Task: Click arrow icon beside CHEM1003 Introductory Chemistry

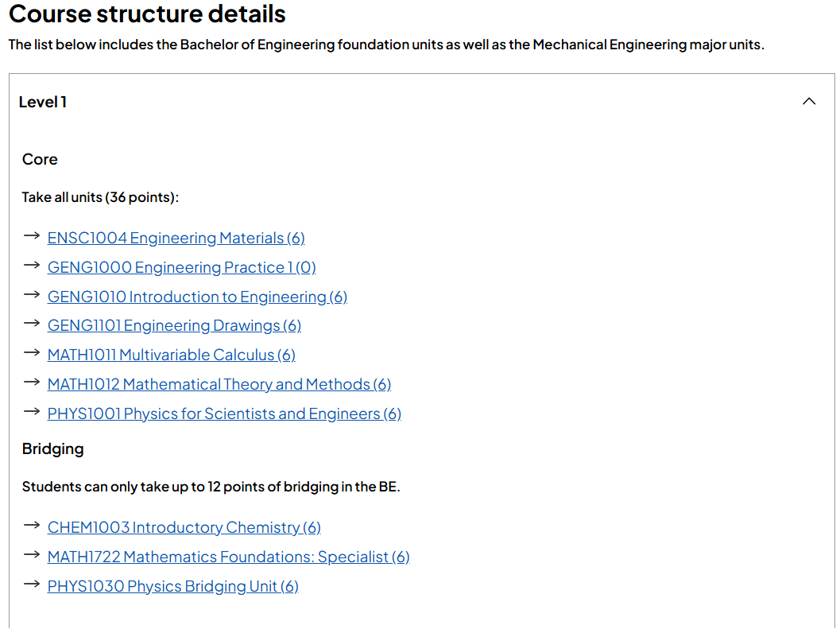Action: (x=32, y=526)
